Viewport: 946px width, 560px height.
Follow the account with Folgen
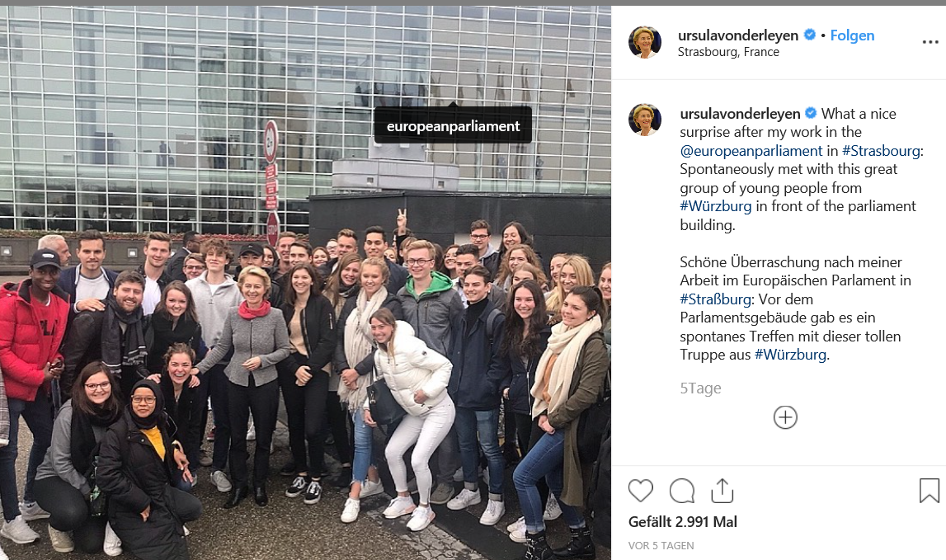[x=852, y=35]
